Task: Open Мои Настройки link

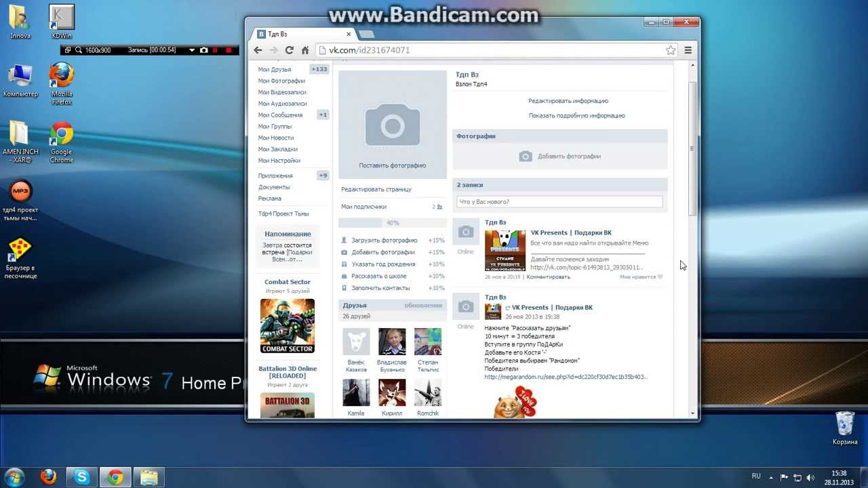Action: 279,161
